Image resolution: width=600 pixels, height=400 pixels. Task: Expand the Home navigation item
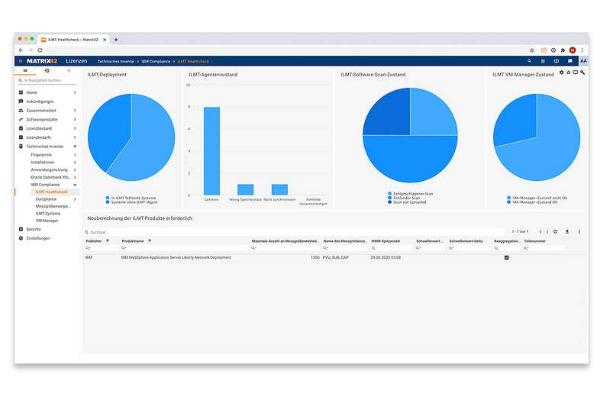75,92
